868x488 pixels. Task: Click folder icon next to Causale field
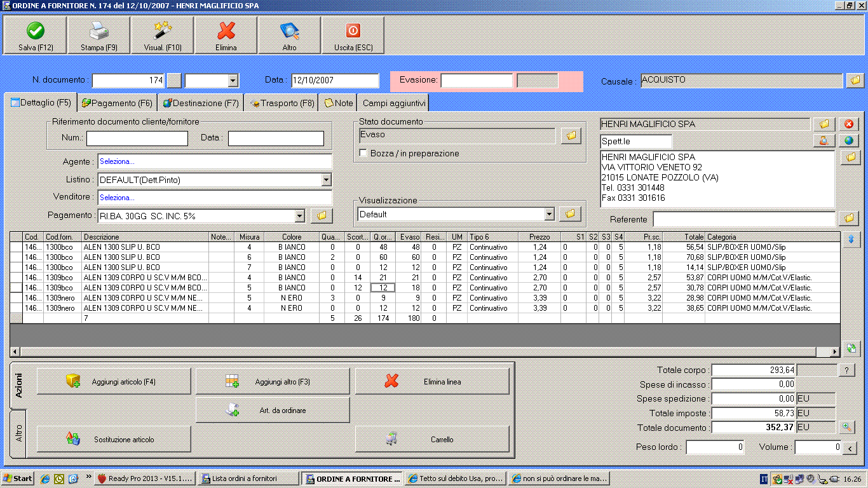point(855,81)
